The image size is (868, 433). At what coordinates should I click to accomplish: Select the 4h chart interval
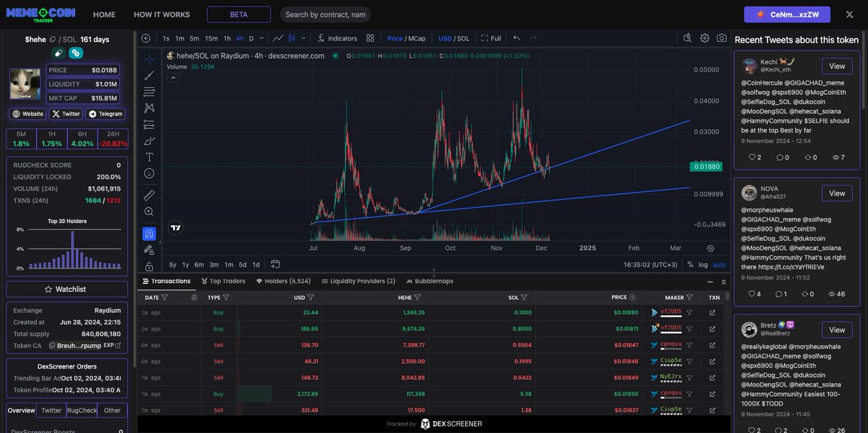click(x=239, y=38)
